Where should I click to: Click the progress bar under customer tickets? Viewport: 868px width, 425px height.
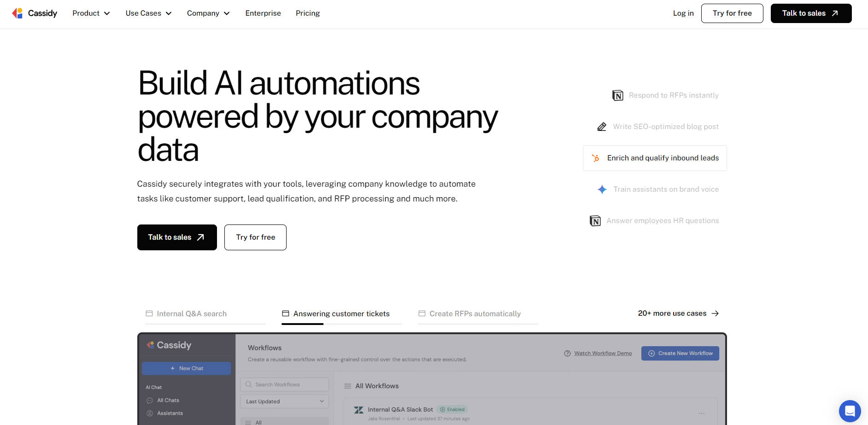tap(342, 324)
